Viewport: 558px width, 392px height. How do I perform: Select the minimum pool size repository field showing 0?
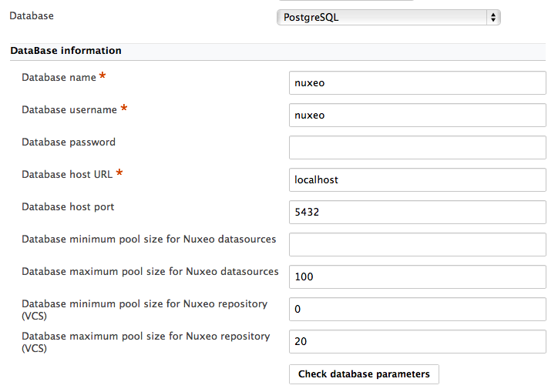[x=418, y=310]
